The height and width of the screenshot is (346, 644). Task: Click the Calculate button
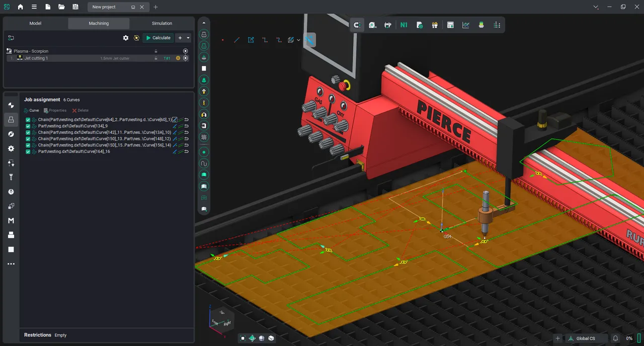[x=157, y=38]
